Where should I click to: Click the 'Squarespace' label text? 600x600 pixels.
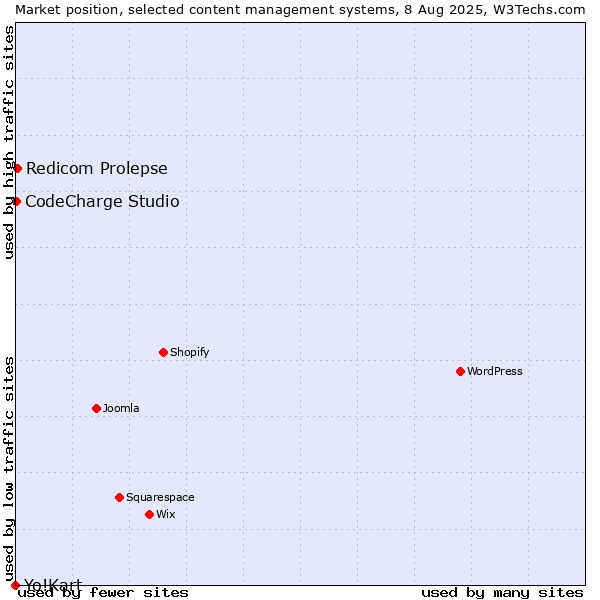tap(160, 497)
